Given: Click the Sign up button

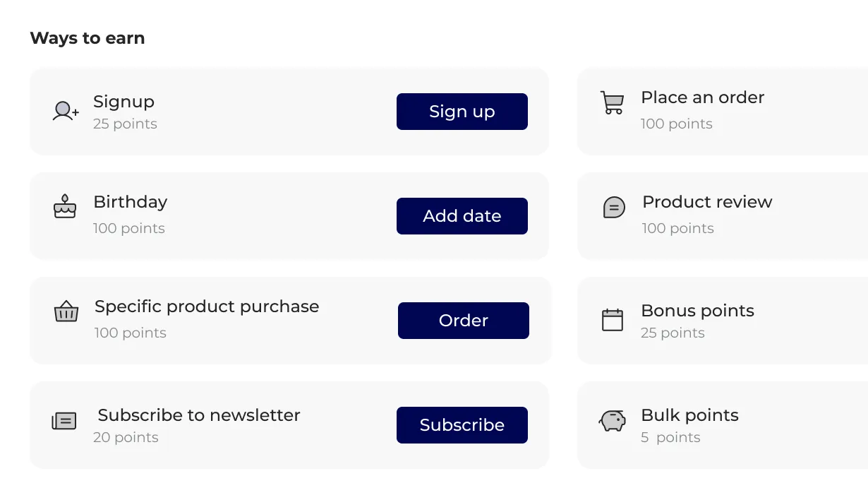Looking at the screenshot, I should click(462, 112).
